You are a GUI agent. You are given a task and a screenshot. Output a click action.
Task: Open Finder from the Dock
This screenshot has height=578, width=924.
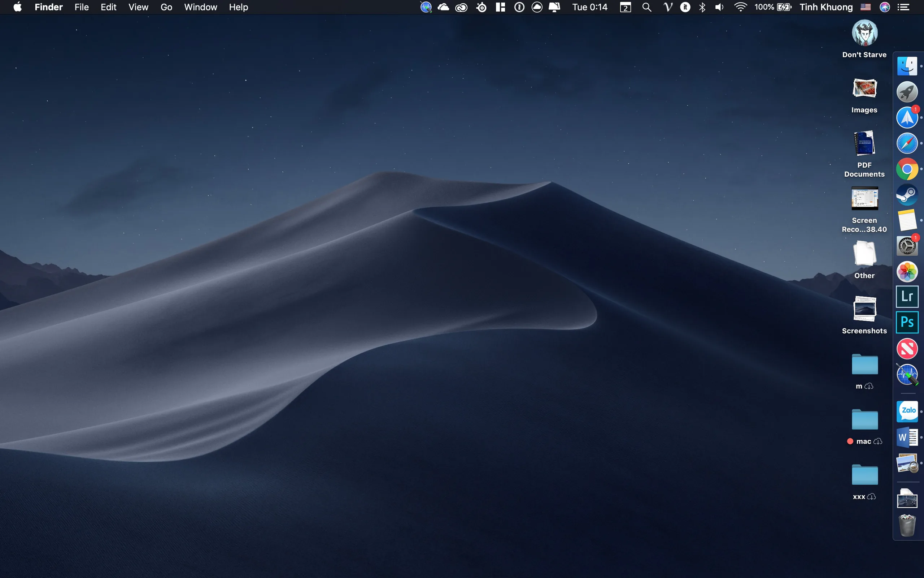click(x=907, y=66)
